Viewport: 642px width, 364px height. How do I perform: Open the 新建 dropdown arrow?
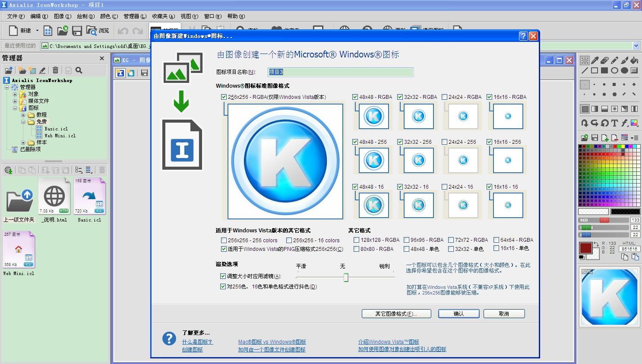click(37, 31)
